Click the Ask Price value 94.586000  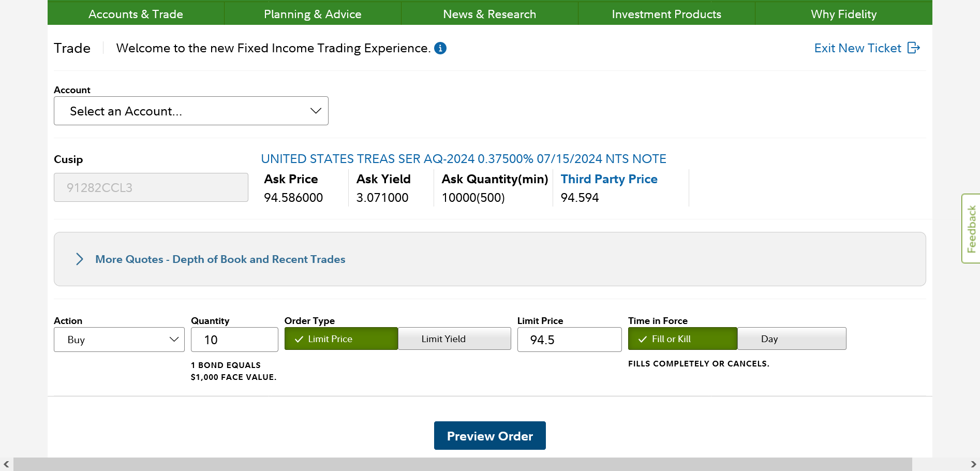[x=293, y=198]
